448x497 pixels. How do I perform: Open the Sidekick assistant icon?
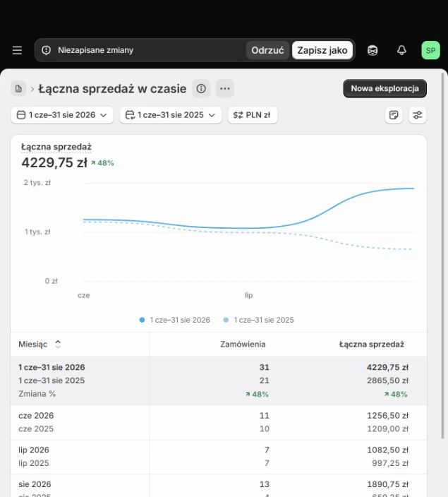373,50
